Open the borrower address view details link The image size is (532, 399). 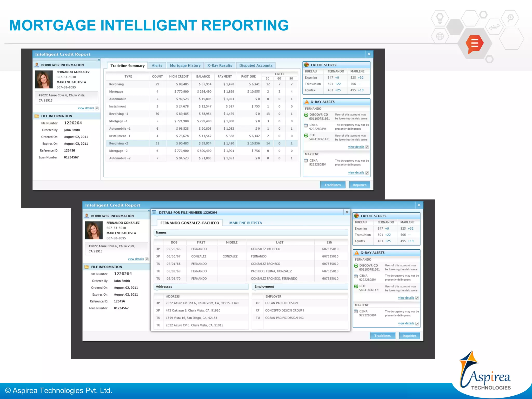click(x=86, y=108)
